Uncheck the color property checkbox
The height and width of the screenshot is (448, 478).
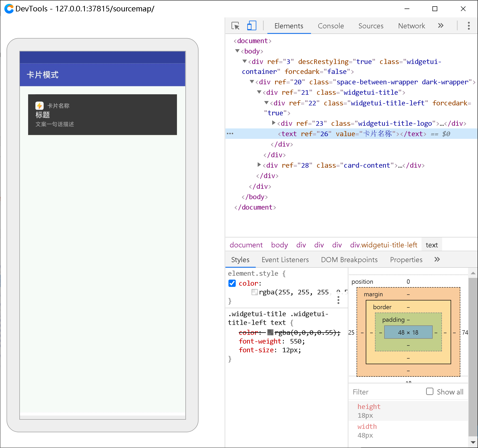232,283
